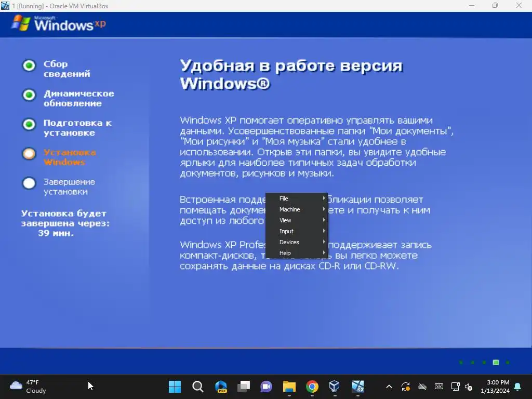This screenshot has width=532, height=399.
Task: Close the VirtualBox VM window
Action: 519,5
